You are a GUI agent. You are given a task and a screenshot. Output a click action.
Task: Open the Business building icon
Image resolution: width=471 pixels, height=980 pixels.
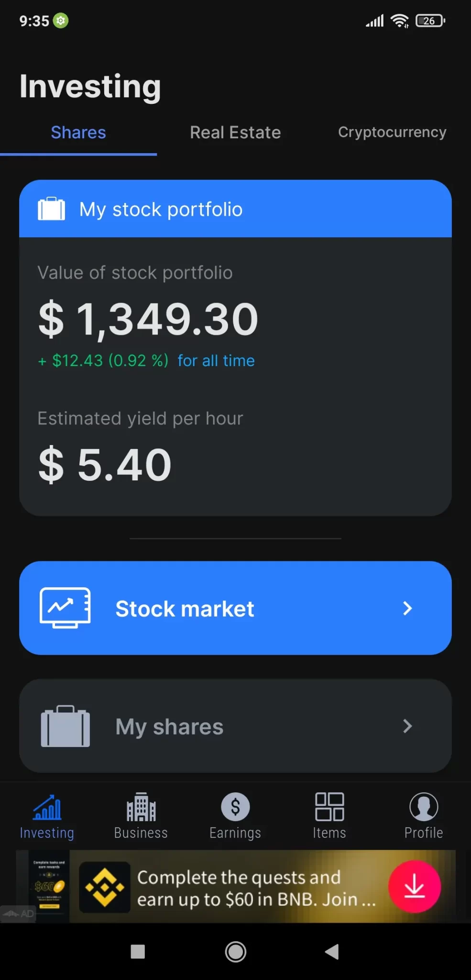click(x=141, y=807)
